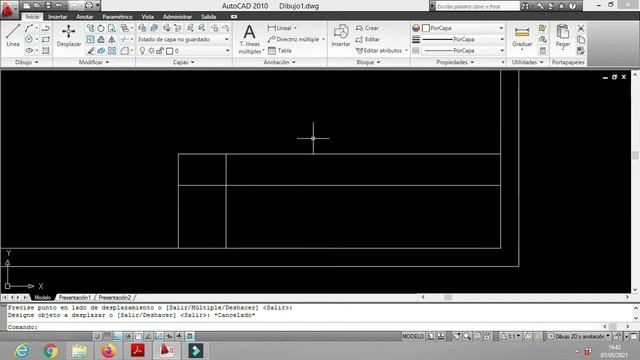Open Estado de capa no guardado dropdown

pos(183,39)
